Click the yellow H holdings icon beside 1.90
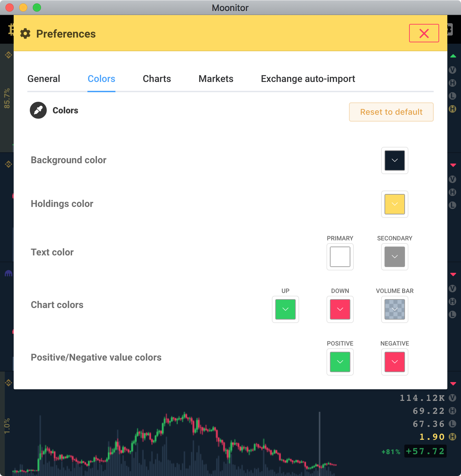 [452, 437]
